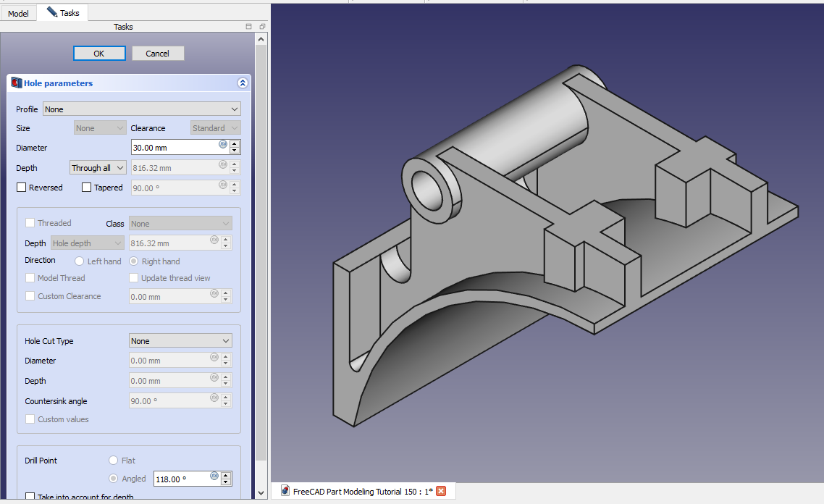824x504 pixels.
Task: Click the Hole feature icon in the panel header
Action: [16, 83]
